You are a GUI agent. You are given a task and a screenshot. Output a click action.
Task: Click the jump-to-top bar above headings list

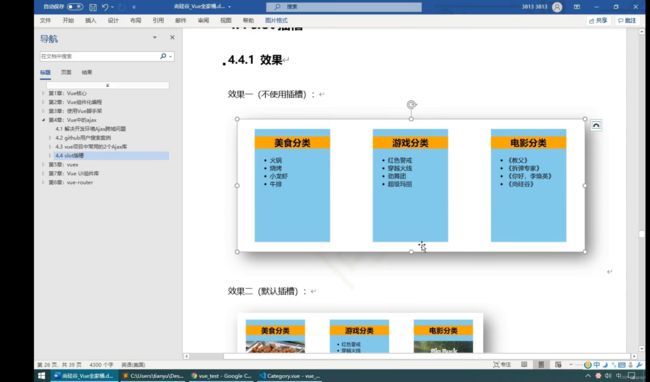pyautogui.click(x=107, y=85)
